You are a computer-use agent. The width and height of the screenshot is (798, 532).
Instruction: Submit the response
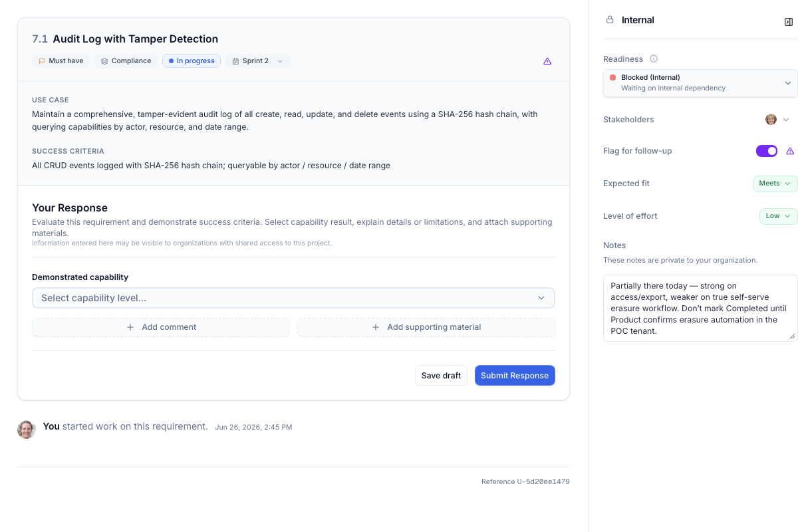515,376
